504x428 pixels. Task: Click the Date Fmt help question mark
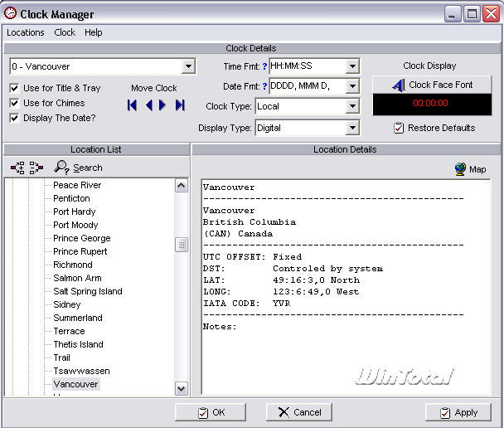[x=264, y=86]
